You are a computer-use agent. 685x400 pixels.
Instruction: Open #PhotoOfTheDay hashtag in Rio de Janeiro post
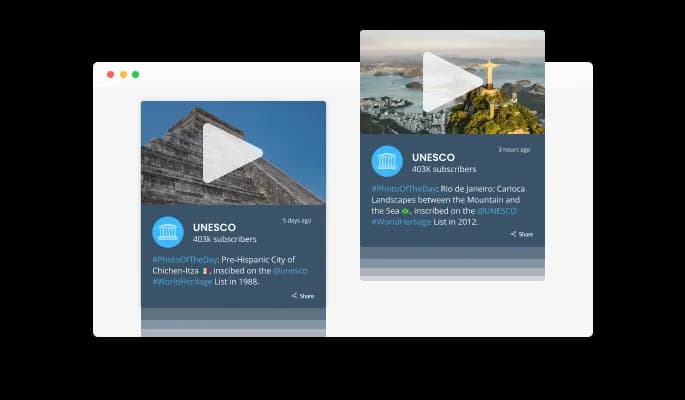click(x=404, y=189)
